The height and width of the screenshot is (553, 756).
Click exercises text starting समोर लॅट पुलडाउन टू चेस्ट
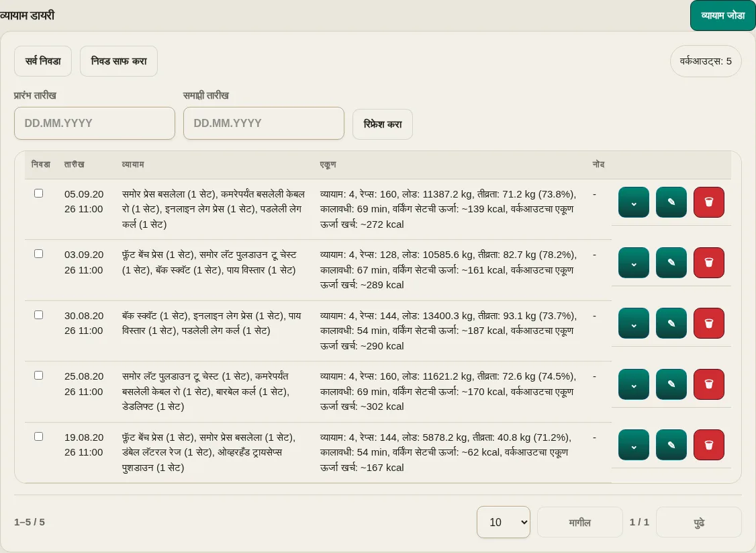point(206,391)
